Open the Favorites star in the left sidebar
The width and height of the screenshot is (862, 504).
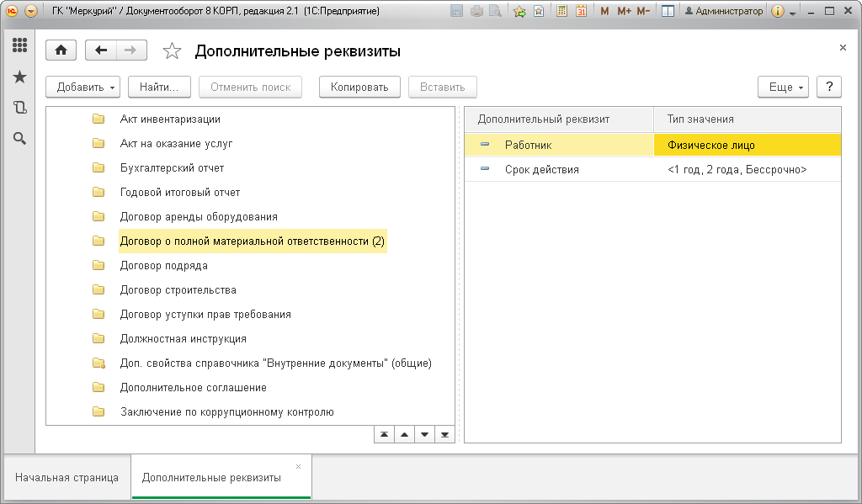click(20, 77)
